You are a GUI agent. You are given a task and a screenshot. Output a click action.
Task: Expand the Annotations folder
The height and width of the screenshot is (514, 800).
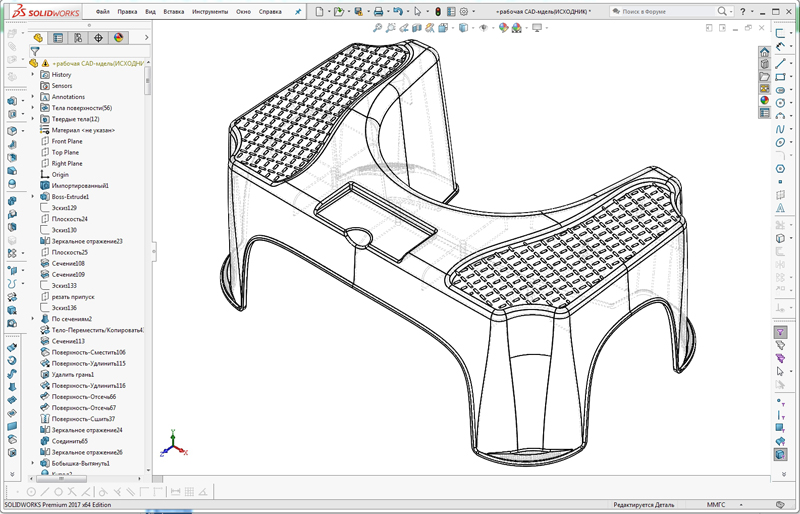(33, 96)
